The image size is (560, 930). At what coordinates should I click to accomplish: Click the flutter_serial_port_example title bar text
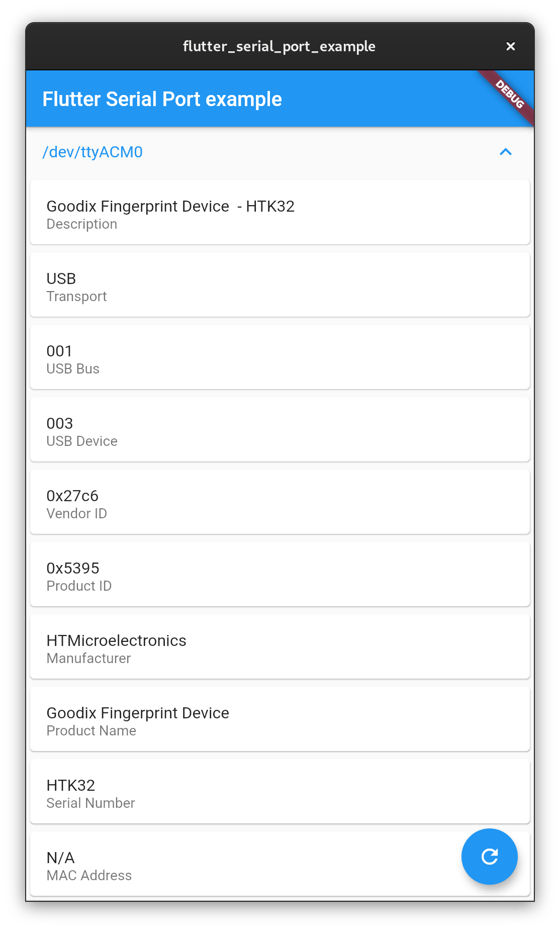pos(279,46)
